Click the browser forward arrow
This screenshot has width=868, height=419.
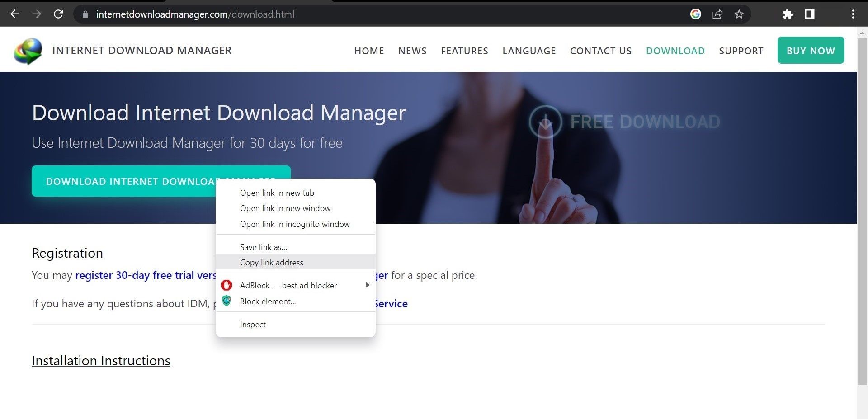37,14
